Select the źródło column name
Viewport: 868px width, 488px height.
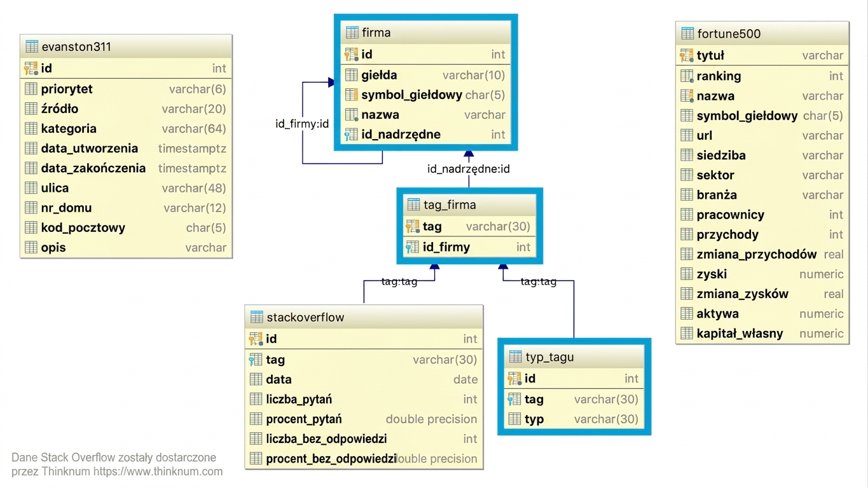[x=60, y=109]
